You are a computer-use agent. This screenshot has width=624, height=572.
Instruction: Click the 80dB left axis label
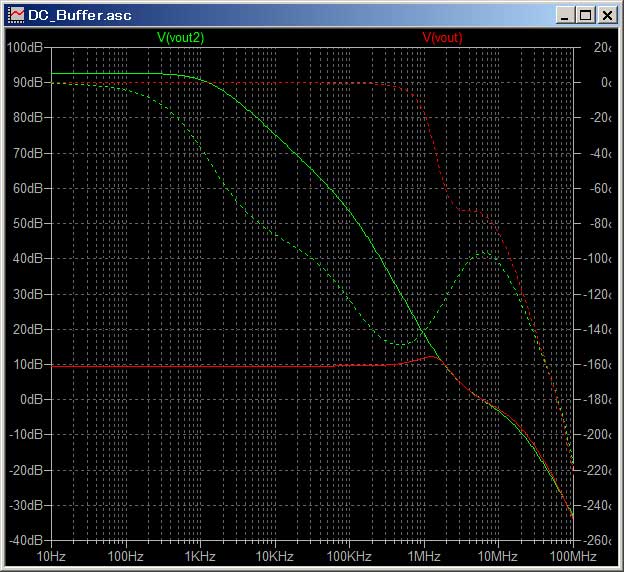point(28,117)
